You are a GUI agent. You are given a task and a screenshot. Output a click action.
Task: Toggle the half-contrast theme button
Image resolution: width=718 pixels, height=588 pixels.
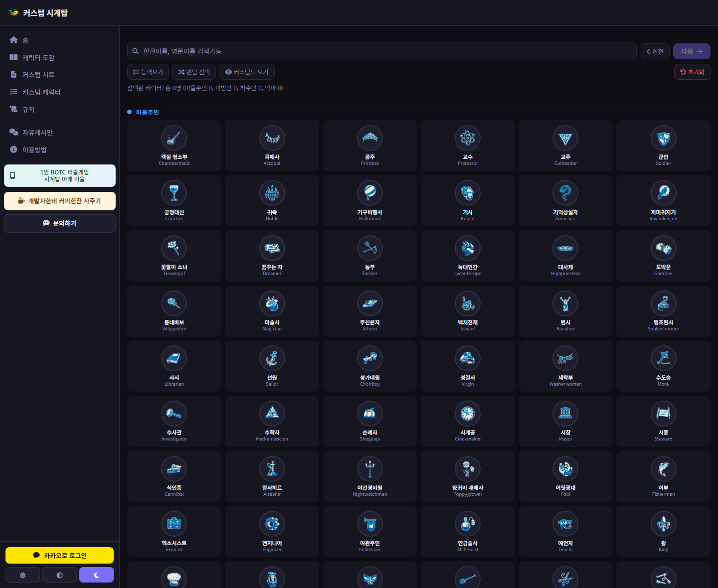coord(59,575)
